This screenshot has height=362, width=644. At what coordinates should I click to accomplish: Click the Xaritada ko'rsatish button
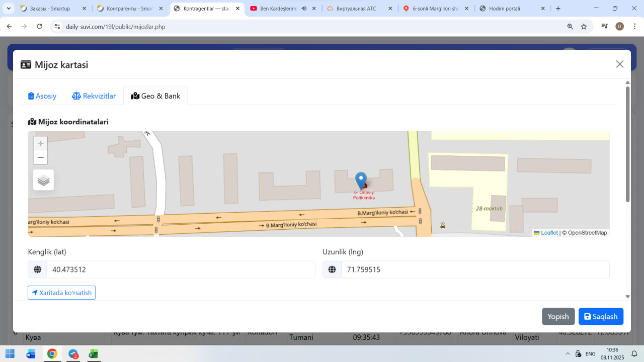pyautogui.click(x=61, y=293)
